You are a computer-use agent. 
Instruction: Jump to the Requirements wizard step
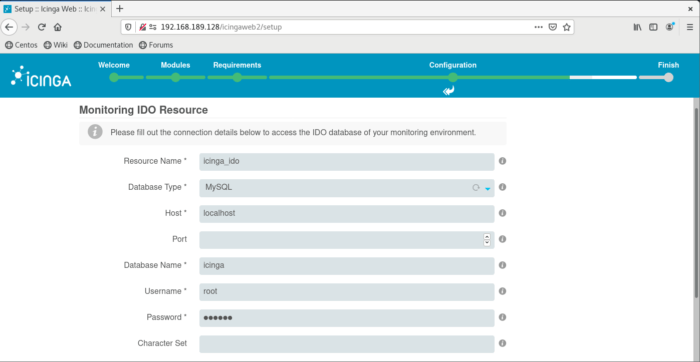point(237,77)
